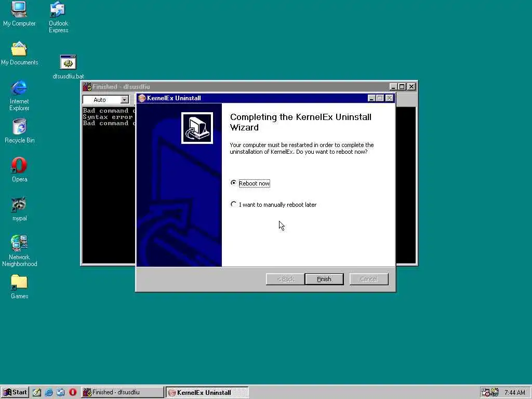Switch to Finished - dfsusdfiu taskbar button
Image resolution: width=532 pixels, height=399 pixels.
coord(122,392)
